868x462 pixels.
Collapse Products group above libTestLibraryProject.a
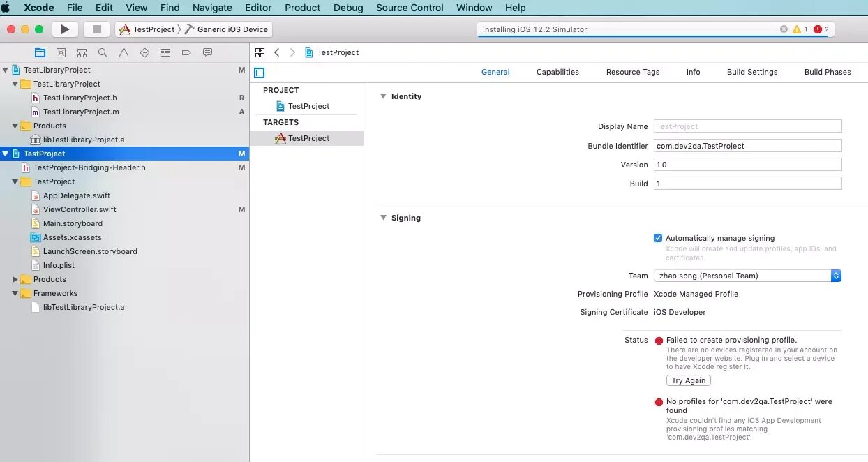point(15,126)
